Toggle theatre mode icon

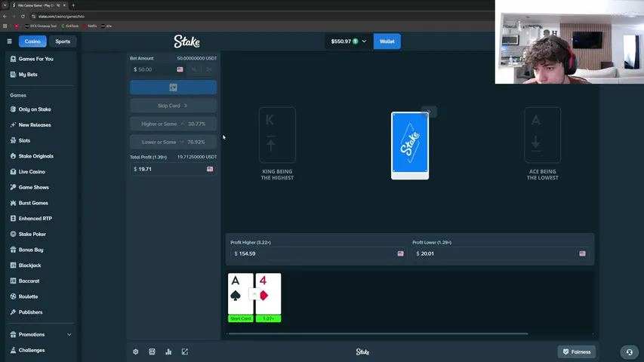pyautogui.click(x=152, y=351)
